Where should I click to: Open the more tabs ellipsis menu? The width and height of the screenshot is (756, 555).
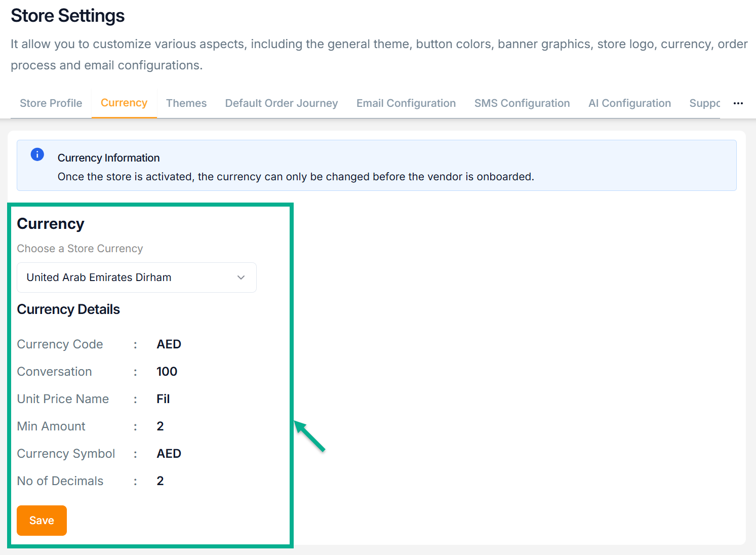click(x=738, y=103)
